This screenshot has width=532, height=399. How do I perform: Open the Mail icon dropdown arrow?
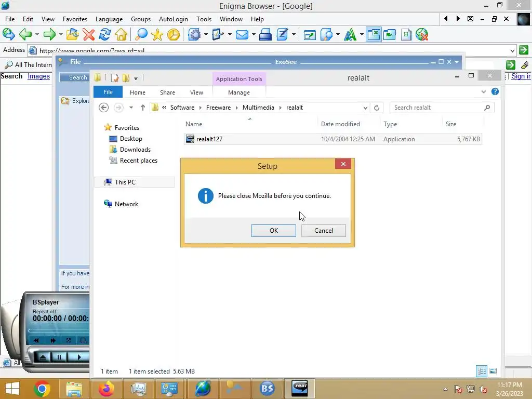[x=253, y=34]
